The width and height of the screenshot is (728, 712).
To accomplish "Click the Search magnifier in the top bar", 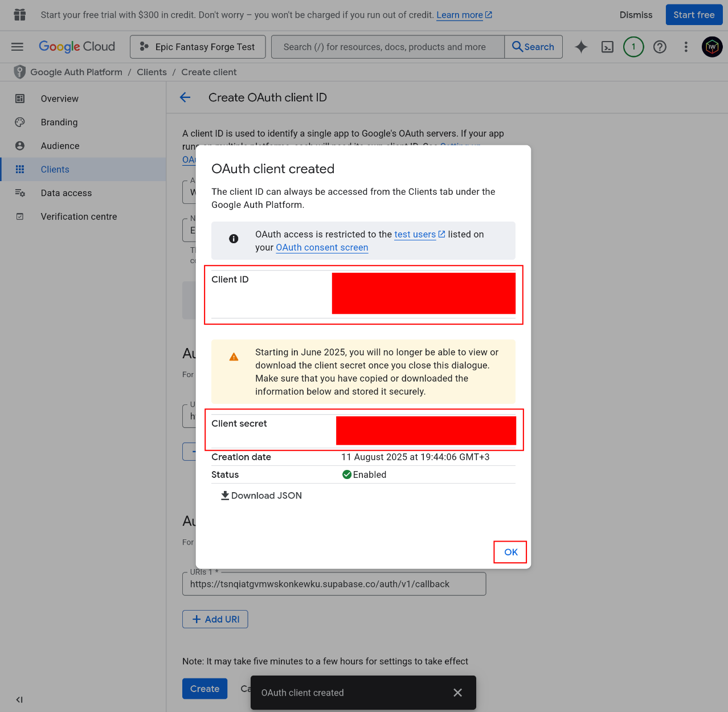I will (x=533, y=47).
